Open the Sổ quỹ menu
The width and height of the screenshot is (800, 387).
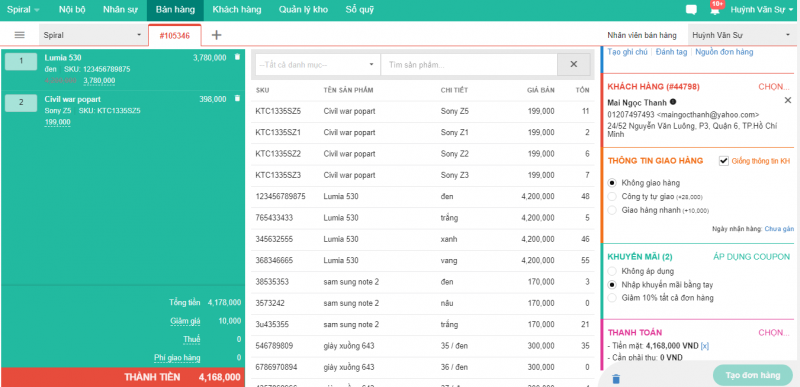point(360,10)
